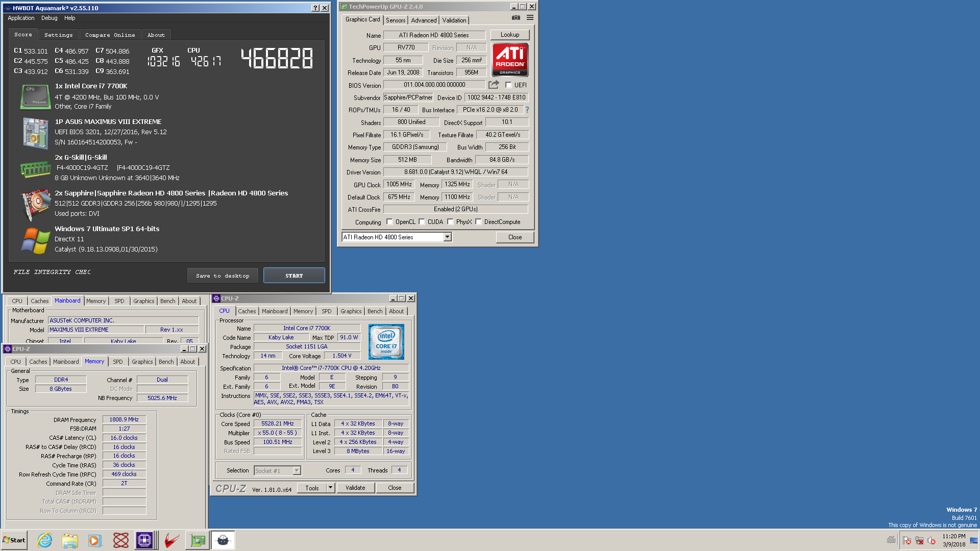Click the ATI Radeon graphics logo
The width and height of the screenshot is (980, 551).
tap(510, 60)
